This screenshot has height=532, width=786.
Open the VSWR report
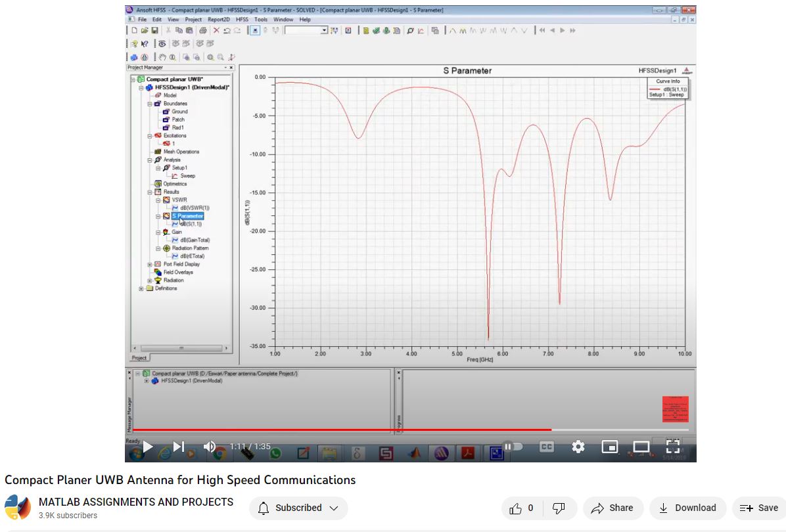click(x=179, y=200)
